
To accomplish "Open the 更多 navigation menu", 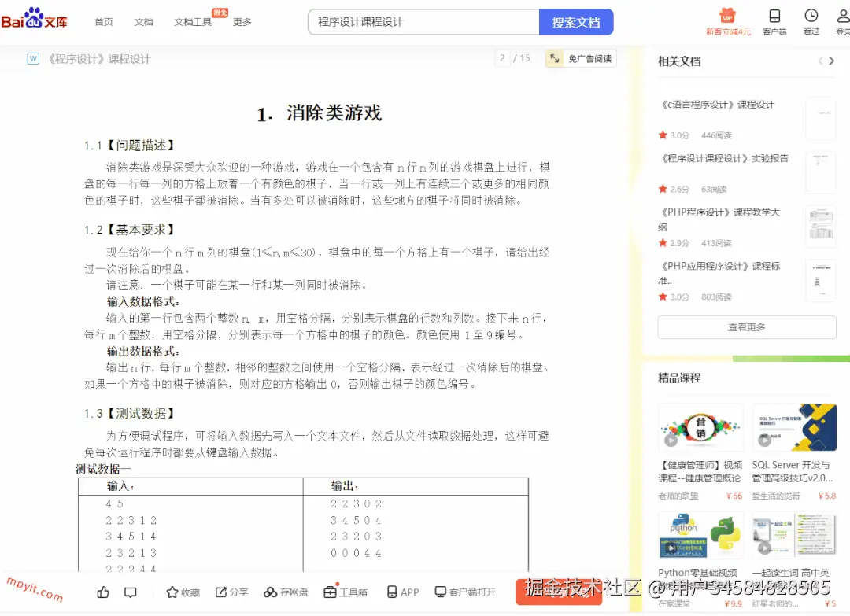I will click(242, 22).
